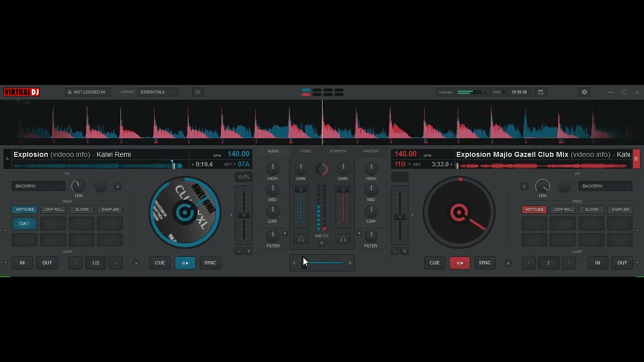Open the deck A BACKSPIN effect dropdown
The width and height of the screenshot is (644, 362).
[x=38, y=186]
